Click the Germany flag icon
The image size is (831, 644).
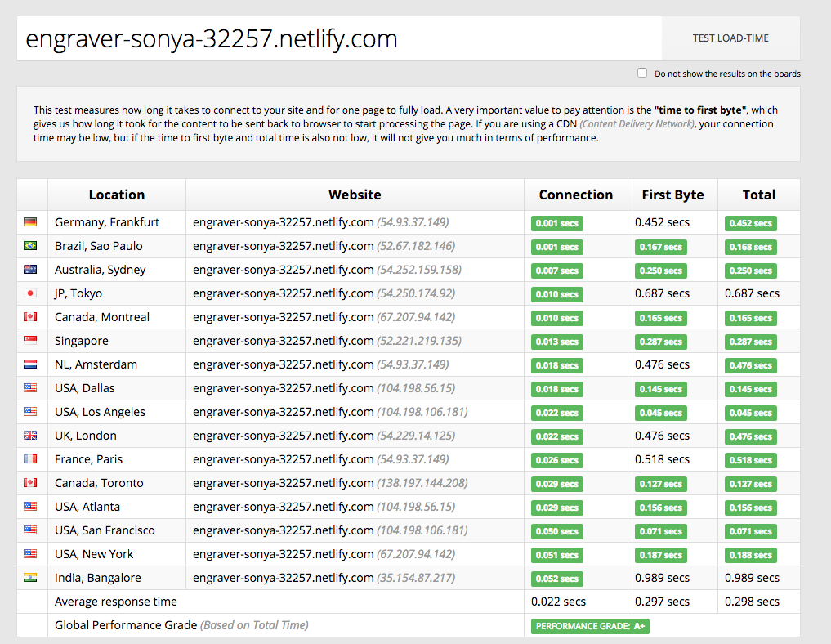point(30,222)
